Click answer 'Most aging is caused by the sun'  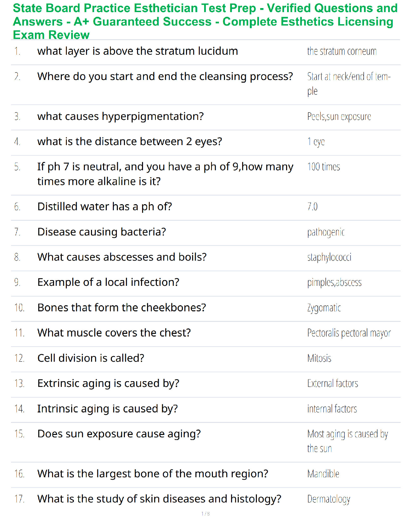tap(348, 441)
